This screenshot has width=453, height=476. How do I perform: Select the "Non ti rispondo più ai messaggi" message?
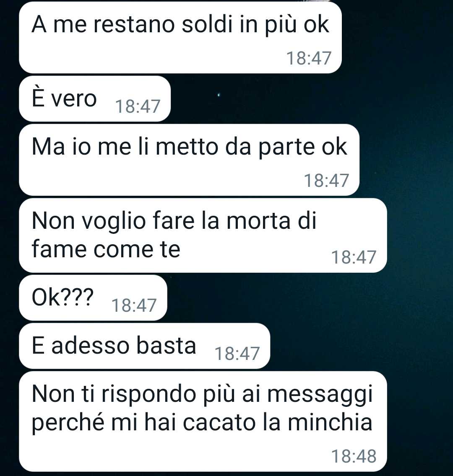[203, 421]
